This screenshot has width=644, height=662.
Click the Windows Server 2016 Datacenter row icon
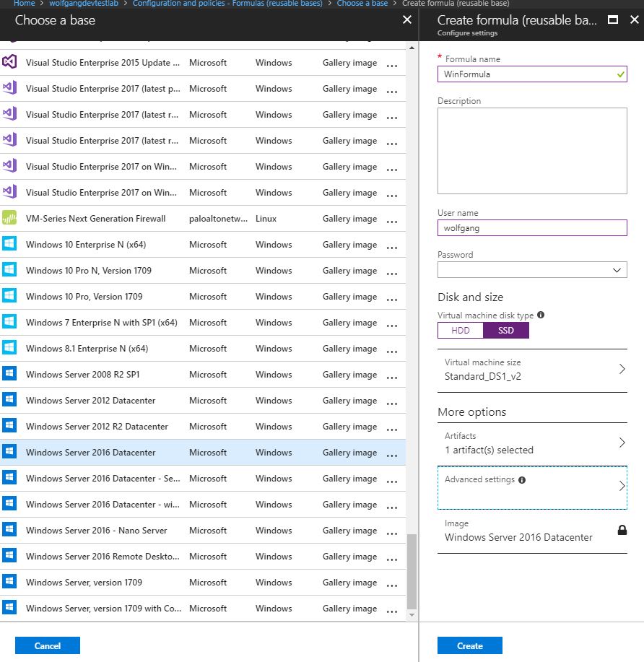[9, 452]
